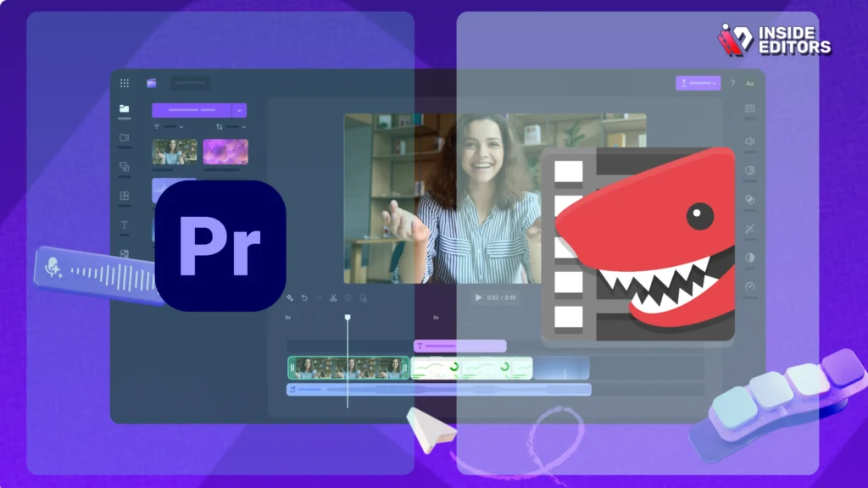Screen dimensions: 868x488
Task: Open help via the question mark icon
Action: tap(732, 84)
